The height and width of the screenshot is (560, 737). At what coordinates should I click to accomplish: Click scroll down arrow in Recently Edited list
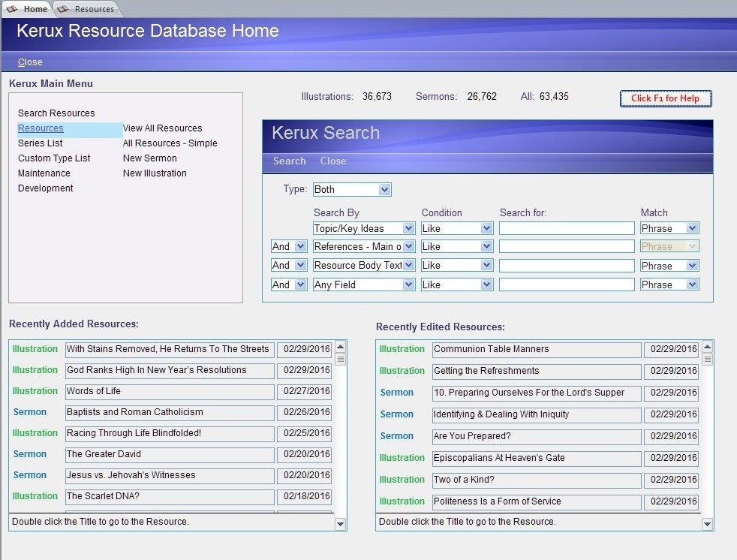tap(708, 524)
